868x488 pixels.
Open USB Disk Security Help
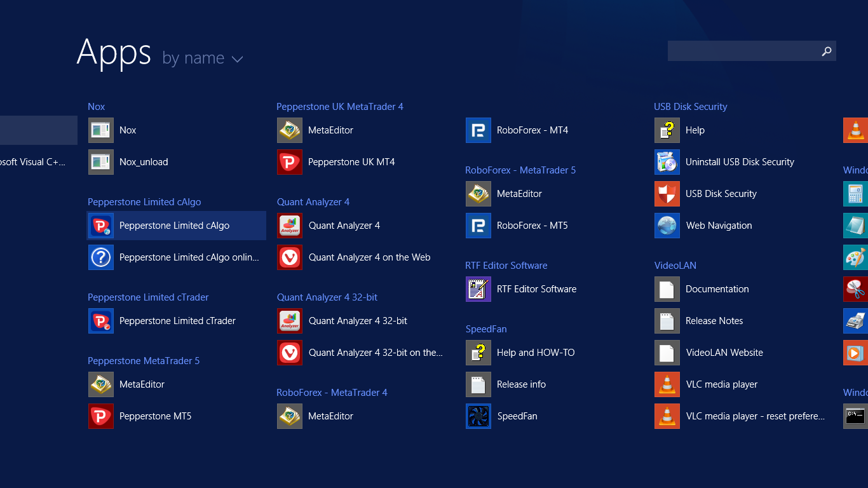pos(742,130)
